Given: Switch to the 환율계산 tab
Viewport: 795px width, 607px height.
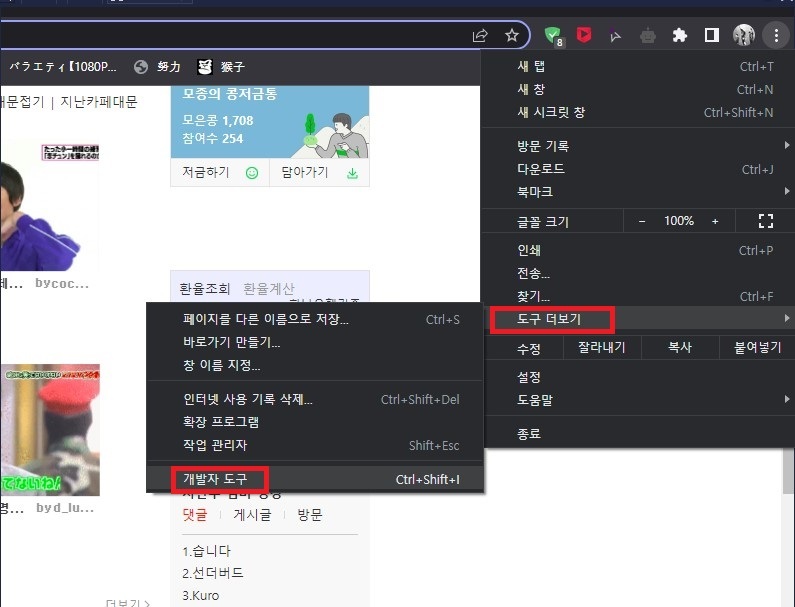Looking at the screenshot, I should (x=269, y=289).
